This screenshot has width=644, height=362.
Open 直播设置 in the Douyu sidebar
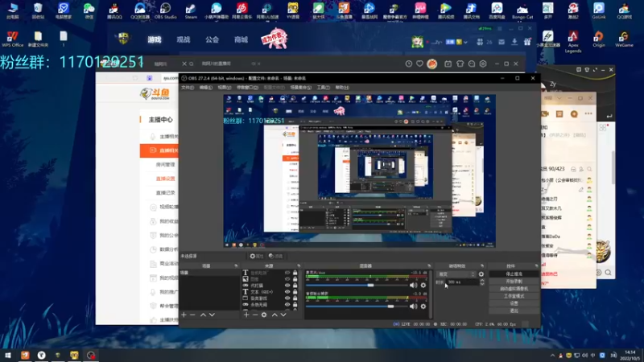[166, 179]
